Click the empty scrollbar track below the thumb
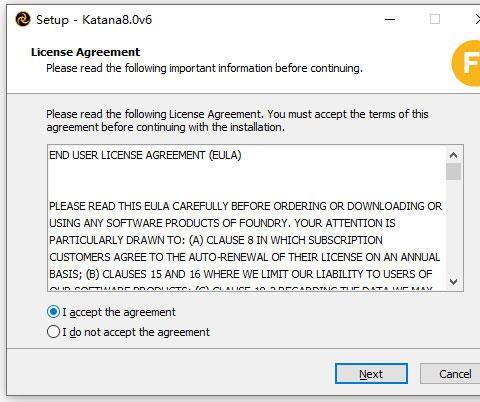 453,227
